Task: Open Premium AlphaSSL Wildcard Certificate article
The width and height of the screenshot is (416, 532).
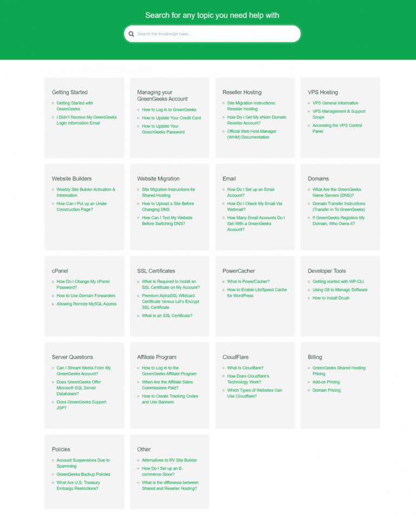Action: click(x=171, y=301)
